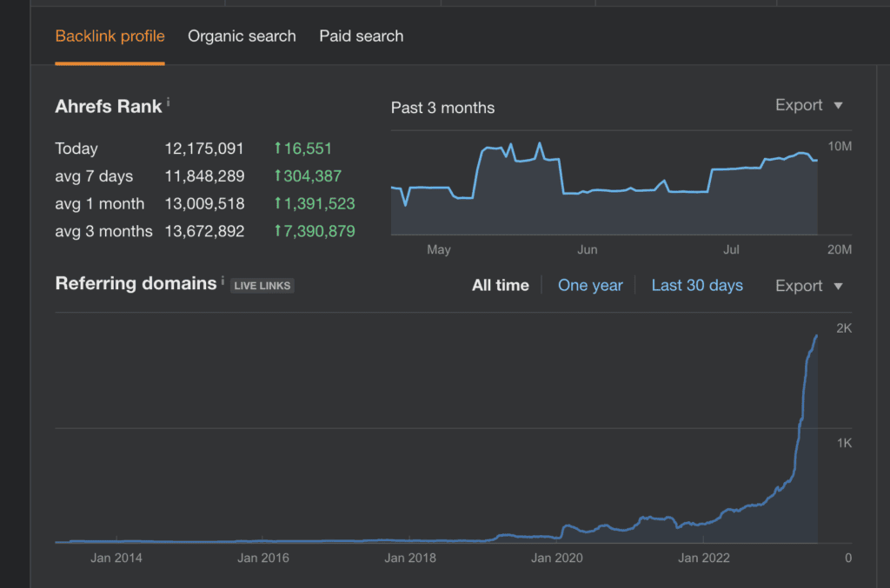Click the Ahrefs Rank heading
This screenshot has height=588, width=890.
pos(109,107)
